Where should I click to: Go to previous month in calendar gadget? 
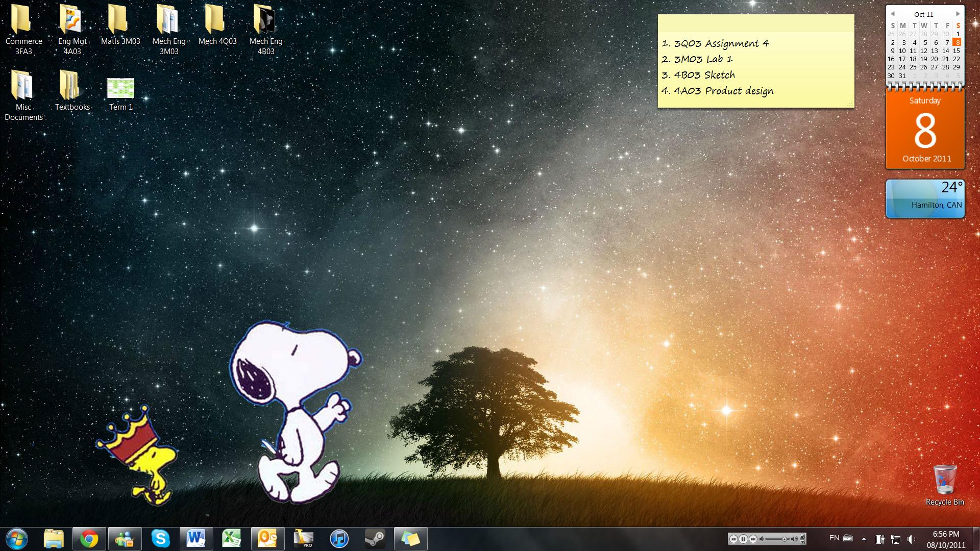(x=893, y=14)
